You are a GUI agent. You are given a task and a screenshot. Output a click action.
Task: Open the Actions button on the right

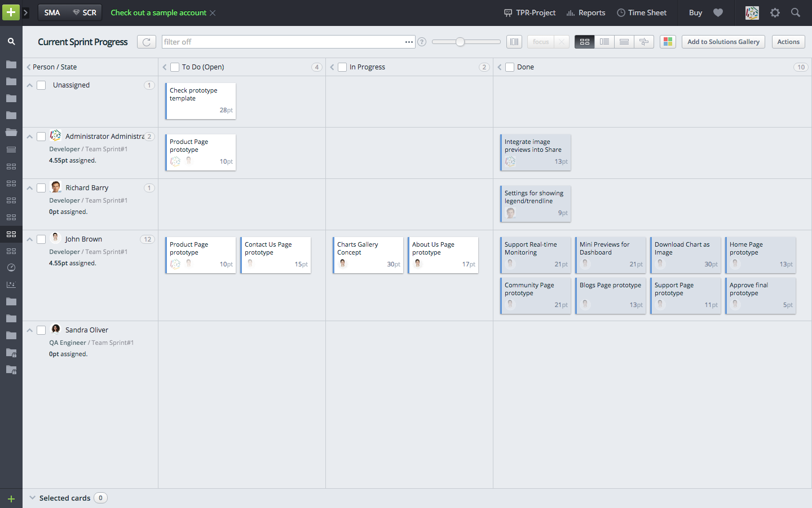tap(788, 41)
